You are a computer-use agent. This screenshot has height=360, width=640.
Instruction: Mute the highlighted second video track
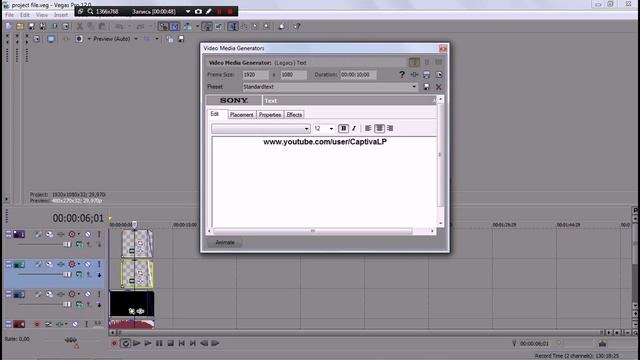87,264
